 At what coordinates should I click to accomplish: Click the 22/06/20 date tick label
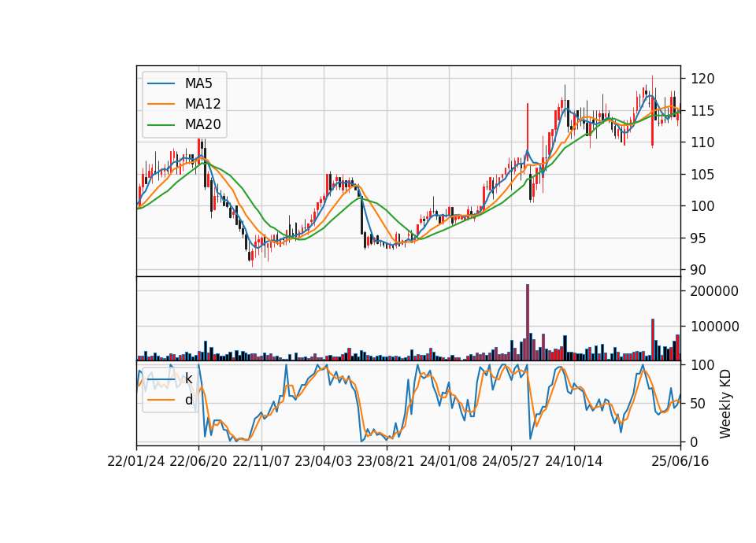[198, 461]
